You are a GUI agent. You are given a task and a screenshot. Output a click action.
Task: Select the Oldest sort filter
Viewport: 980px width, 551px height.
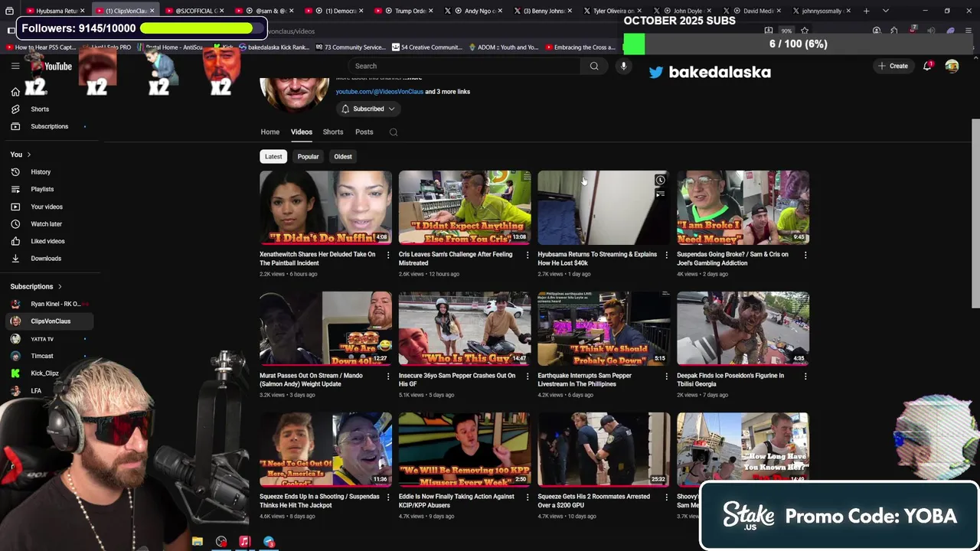[x=343, y=157]
